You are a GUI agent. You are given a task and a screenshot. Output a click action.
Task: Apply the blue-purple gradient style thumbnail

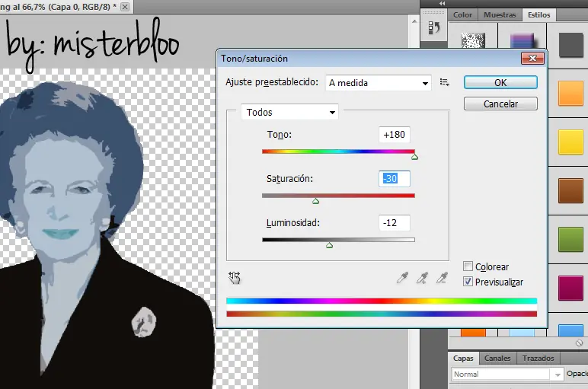522,40
